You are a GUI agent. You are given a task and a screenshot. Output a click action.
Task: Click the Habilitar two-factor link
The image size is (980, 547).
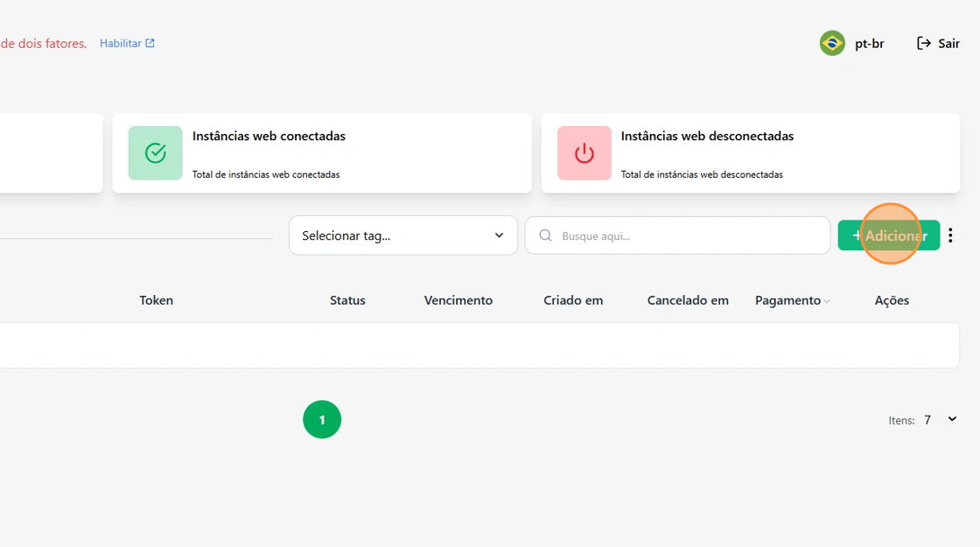click(x=127, y=43)
